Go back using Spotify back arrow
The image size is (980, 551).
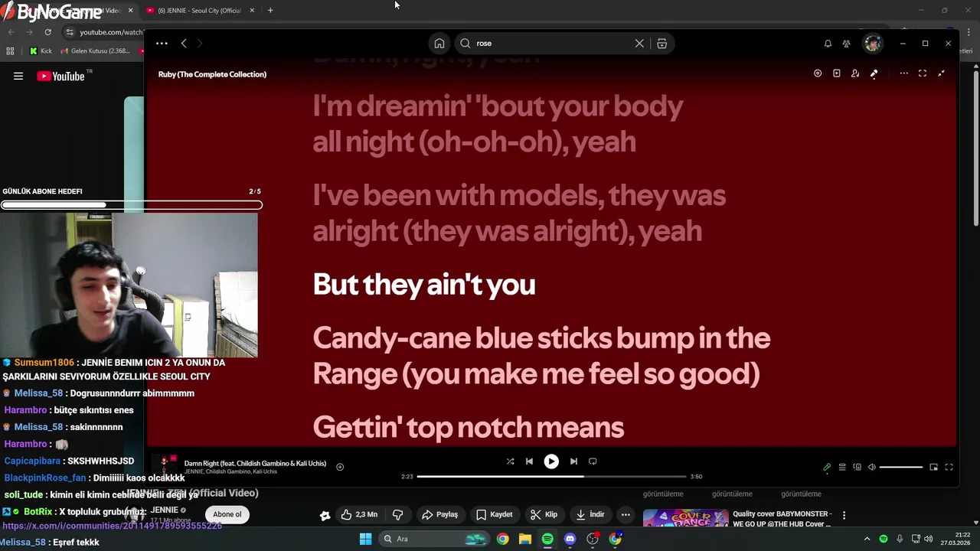(x=184, y=44)
